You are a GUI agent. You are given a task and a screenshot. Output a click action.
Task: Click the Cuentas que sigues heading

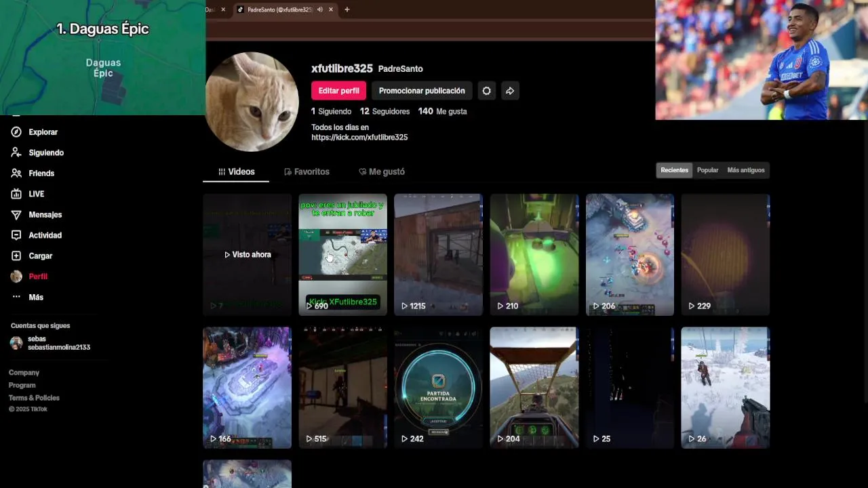[40, 325]
